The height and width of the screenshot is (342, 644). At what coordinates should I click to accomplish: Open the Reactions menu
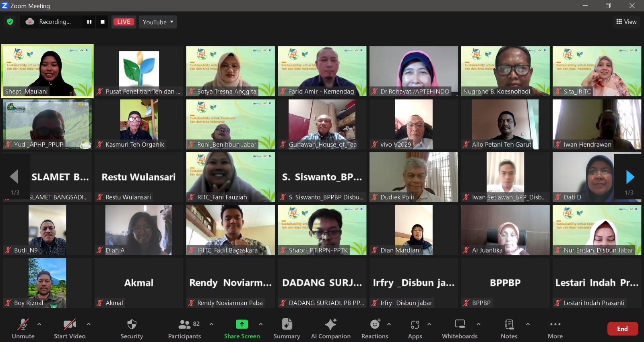[374, 329]
